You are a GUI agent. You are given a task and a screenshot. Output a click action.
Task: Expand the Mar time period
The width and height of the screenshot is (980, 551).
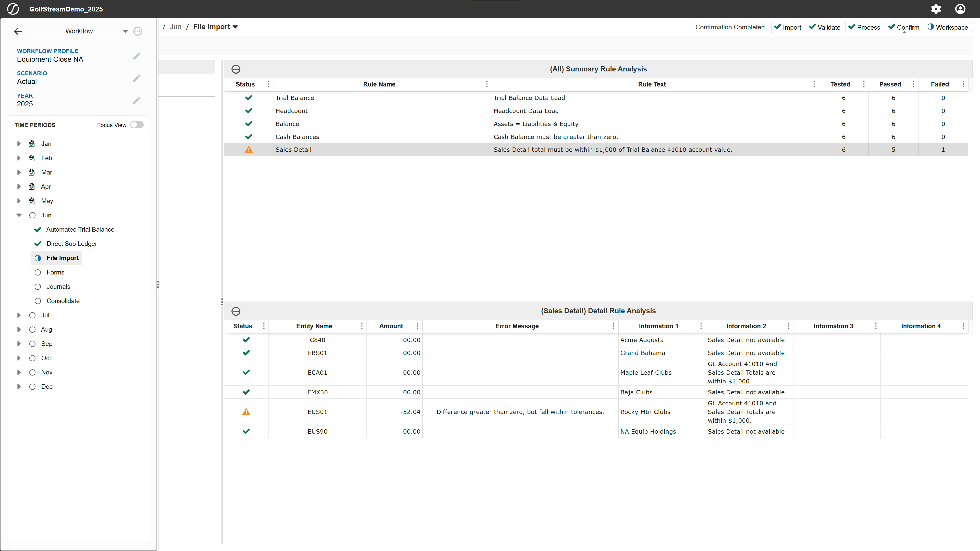click(19, 172)
